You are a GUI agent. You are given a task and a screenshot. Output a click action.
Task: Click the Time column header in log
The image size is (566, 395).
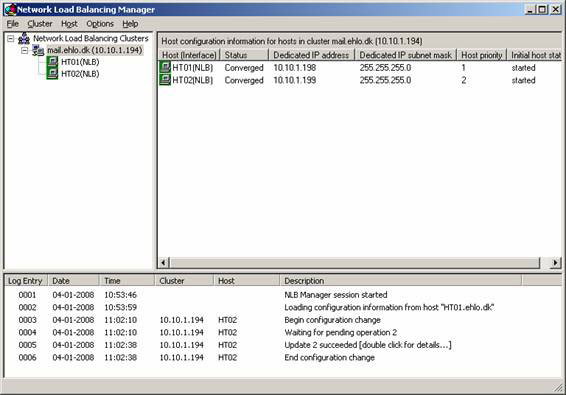pos(127,281)
